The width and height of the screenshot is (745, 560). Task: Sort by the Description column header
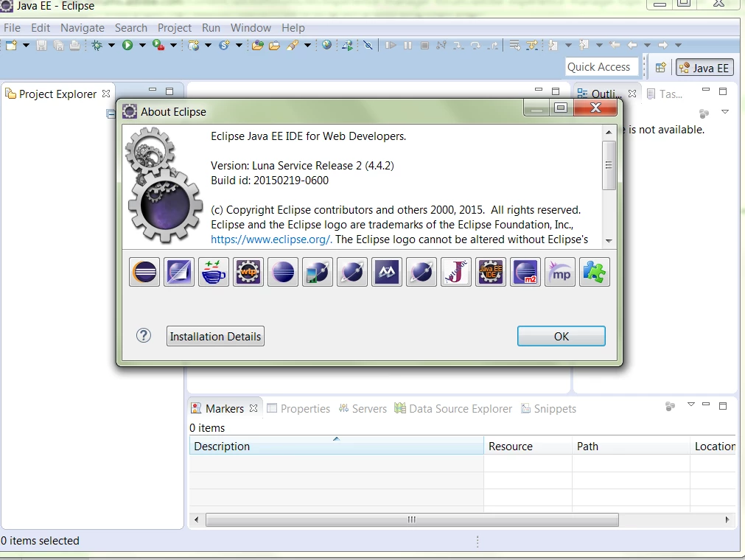336,446
